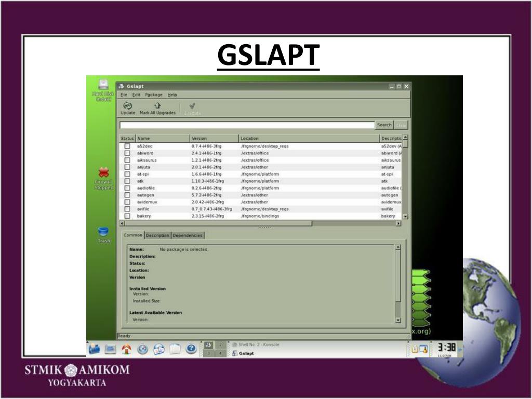
Task: Click the package list horizontal scrollbar thumb
Action: point(218,223)
